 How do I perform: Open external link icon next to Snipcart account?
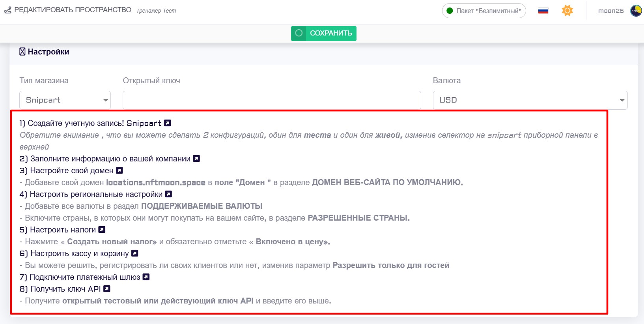click(168, 123)
